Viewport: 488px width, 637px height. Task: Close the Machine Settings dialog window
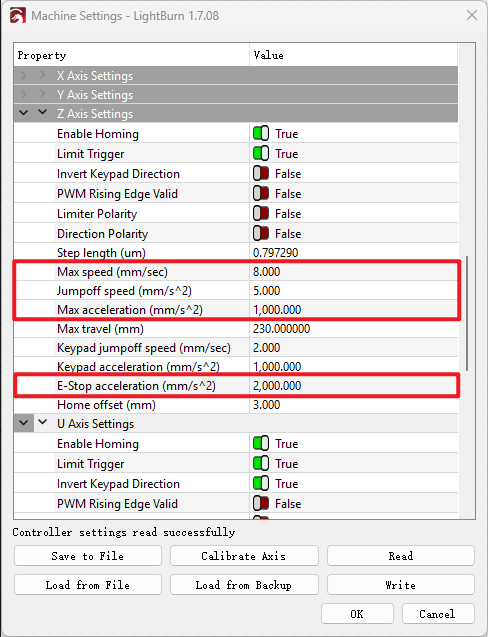click(472, 15)
